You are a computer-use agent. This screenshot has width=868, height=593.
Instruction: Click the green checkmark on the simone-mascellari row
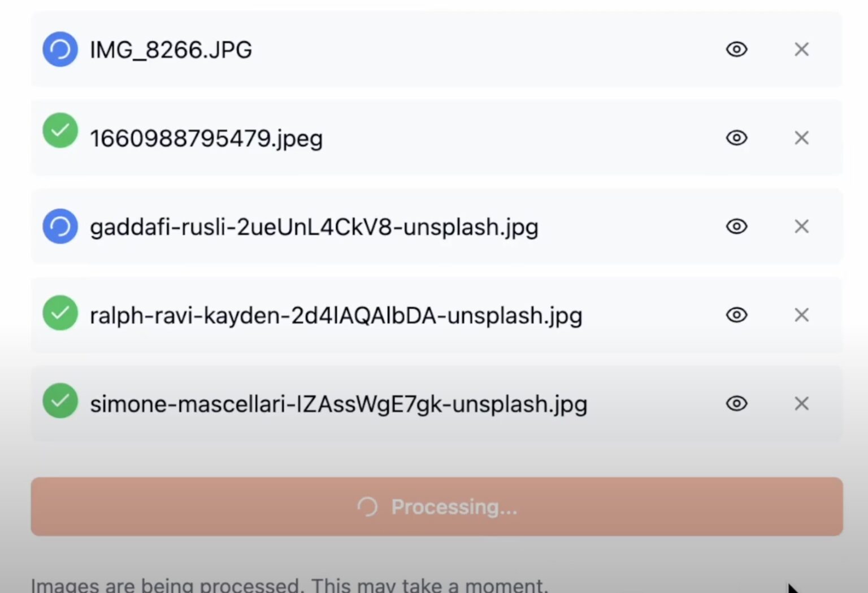[60, 400]
